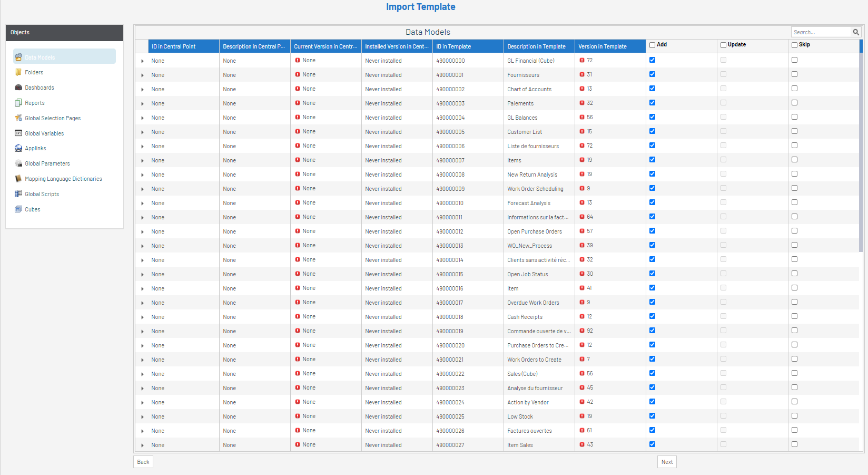Uncheck Add for GL Financial (Cube) row
The height and width of the screenshot is (475, 868).
click(x=652, y=60)
